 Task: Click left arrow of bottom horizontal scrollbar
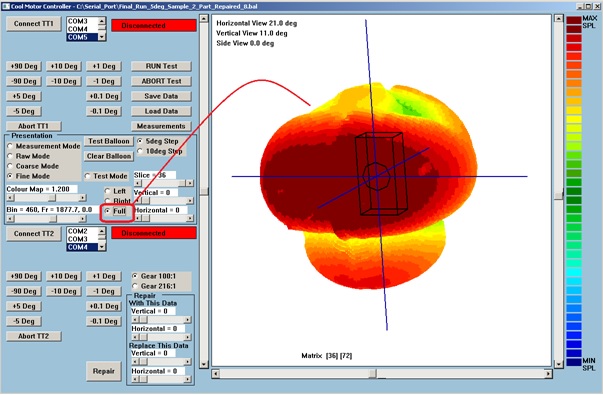[x=216, y=373]
